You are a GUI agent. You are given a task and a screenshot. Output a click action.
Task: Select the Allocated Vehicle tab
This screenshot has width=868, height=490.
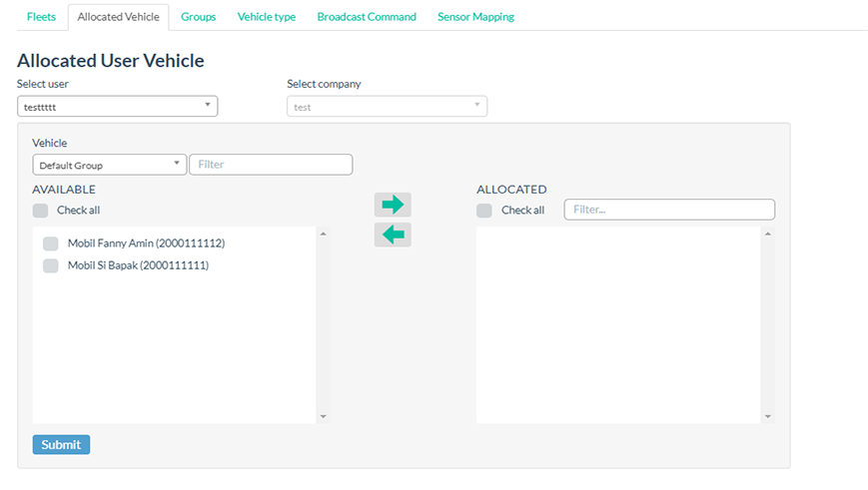coord(118,17)
